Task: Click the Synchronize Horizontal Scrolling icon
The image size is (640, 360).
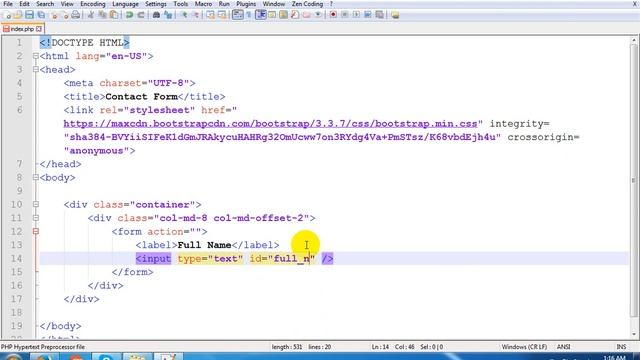Action: (222, 15)
